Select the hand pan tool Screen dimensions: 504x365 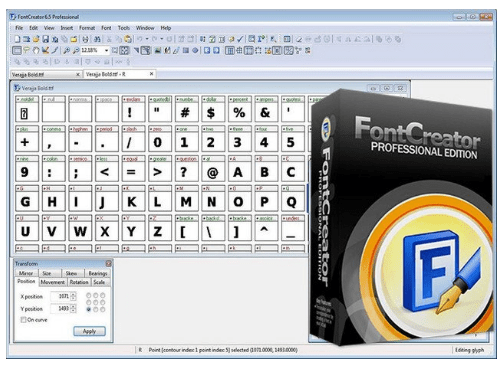[x=36, y=50]
